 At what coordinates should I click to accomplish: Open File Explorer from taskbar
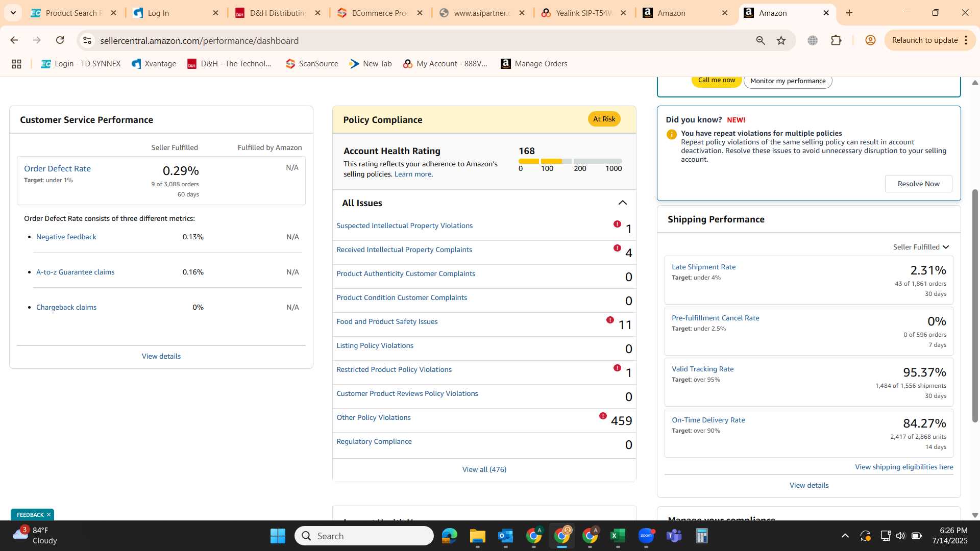click(477, 536)
